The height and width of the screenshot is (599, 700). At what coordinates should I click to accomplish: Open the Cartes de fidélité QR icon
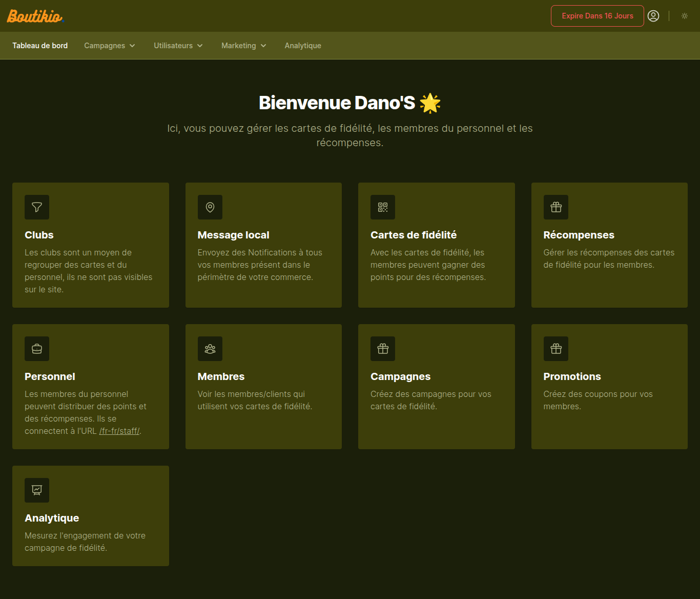coord(383,207)
